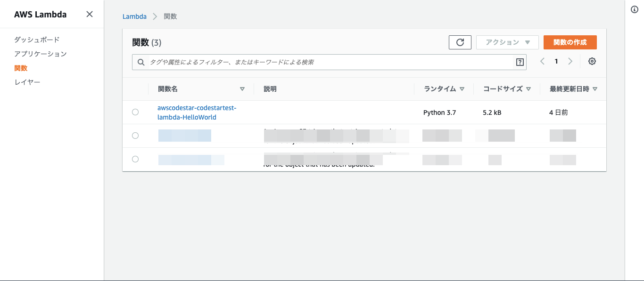Image resolution: width=644 pixels, height=281 pixels.
Task: Click the 4 日前 last updated cell
Action: [559, 112]
